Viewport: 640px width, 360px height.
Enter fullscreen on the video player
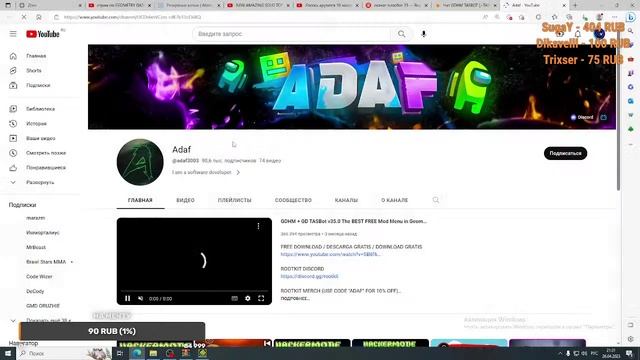click(261, 298)
